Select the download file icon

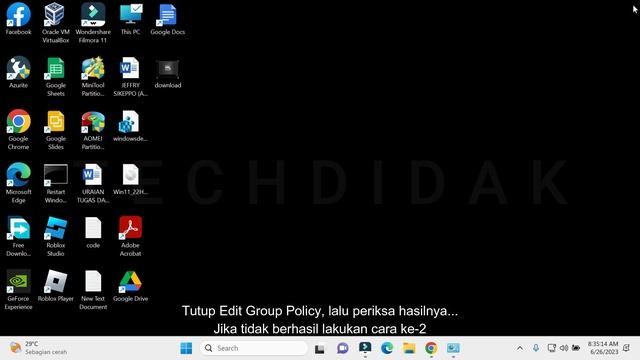[x=168, y=74]
